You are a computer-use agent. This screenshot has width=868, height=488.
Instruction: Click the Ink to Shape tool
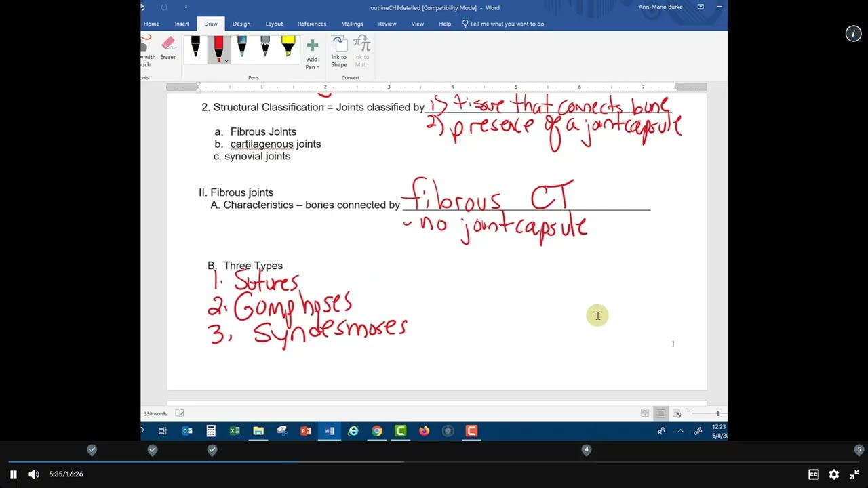[339, 52]
